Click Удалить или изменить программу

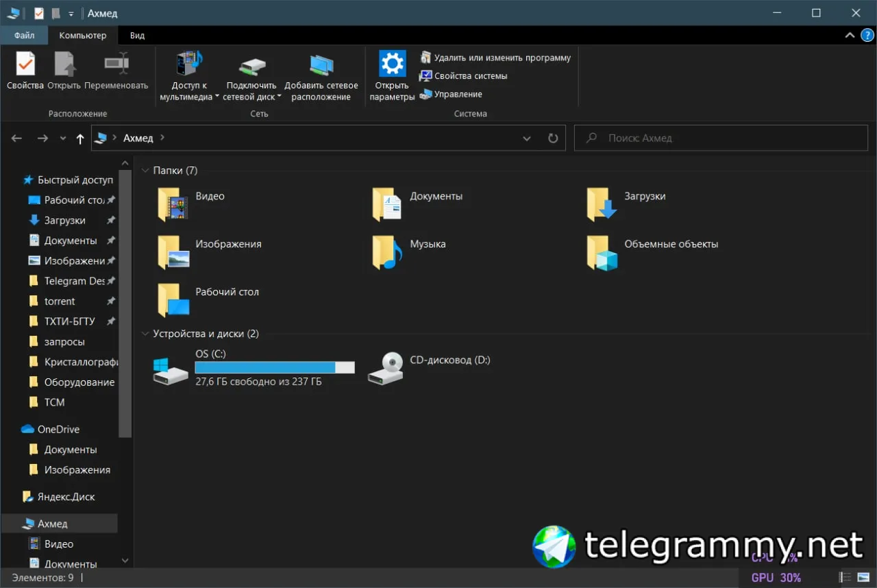coord(495,58)
